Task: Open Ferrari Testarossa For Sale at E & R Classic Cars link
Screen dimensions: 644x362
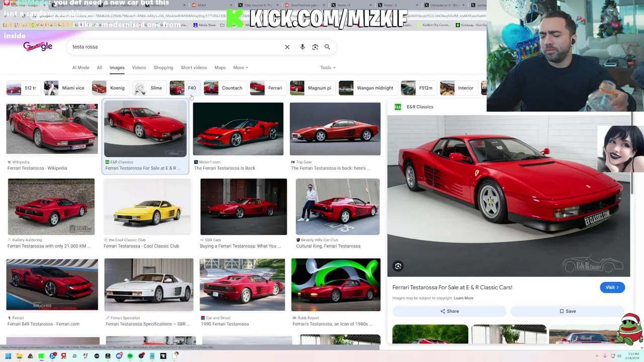Action: [x=452, y=288]
